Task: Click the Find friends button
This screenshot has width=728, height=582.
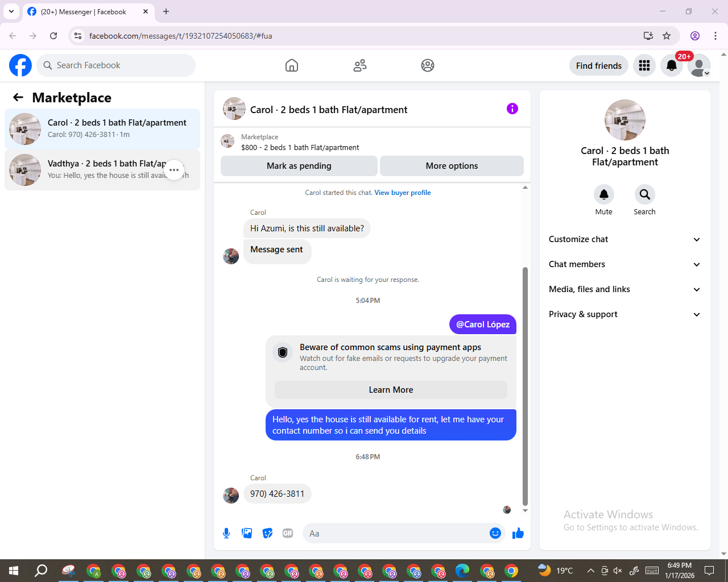Action: [599, 65]
